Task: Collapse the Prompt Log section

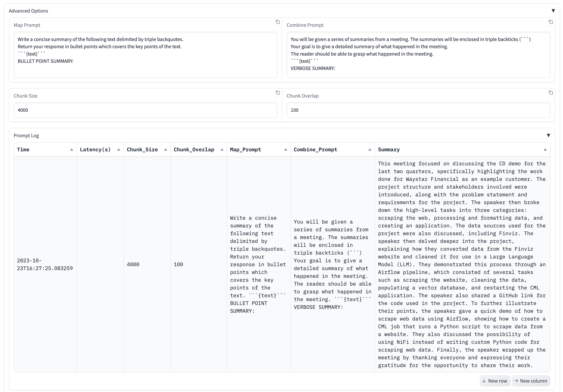Action: tap(549, 135)
